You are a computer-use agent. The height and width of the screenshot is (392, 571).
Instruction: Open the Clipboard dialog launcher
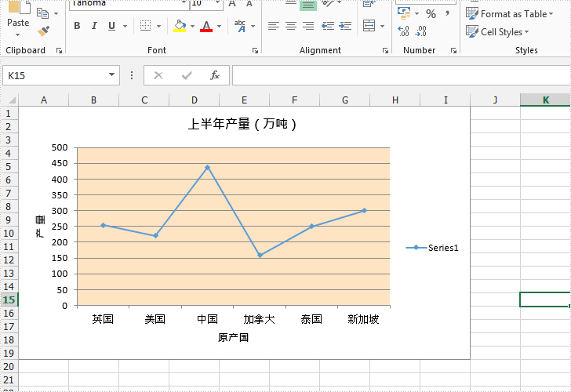(59, 51)
